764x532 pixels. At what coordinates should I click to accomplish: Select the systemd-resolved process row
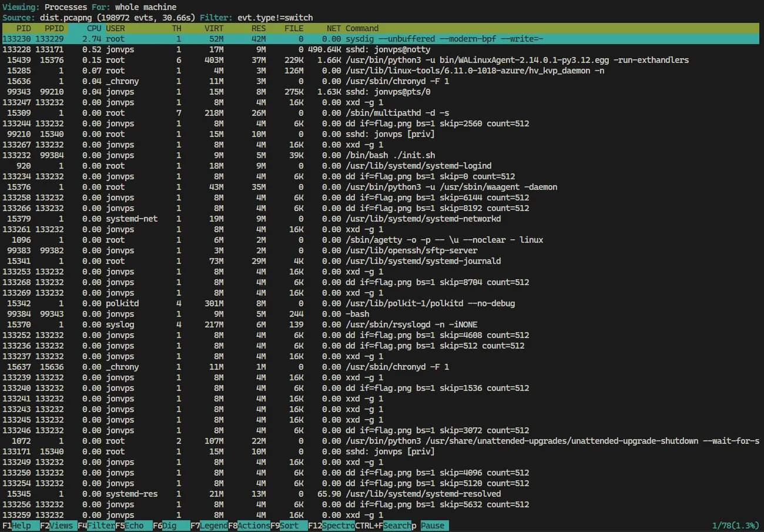381,494
